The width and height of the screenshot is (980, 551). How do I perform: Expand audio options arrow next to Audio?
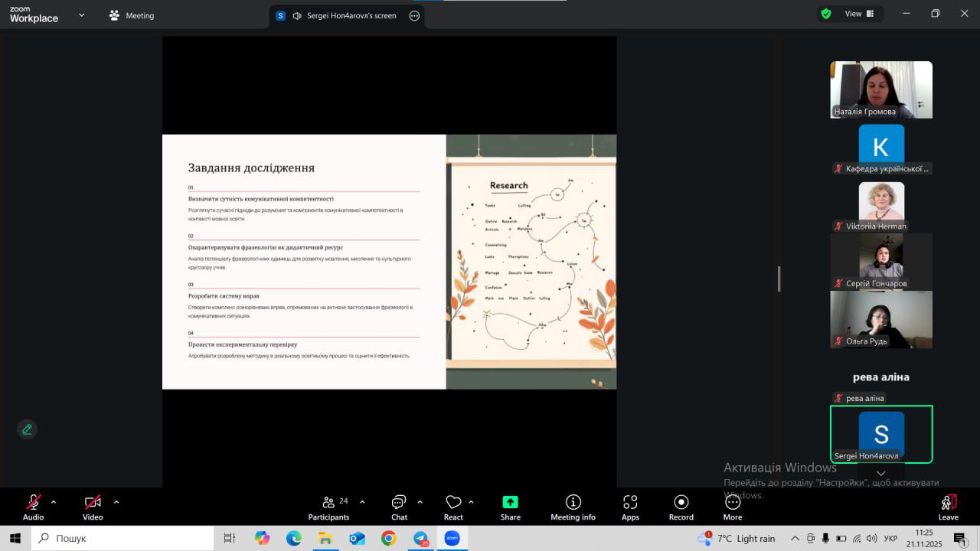(54, 502)
